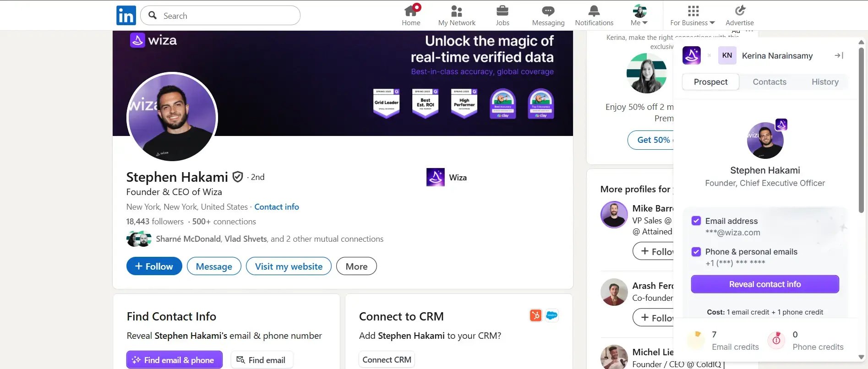Click Find email & phone button
868x369 pixels.
(x=175, y=360)
